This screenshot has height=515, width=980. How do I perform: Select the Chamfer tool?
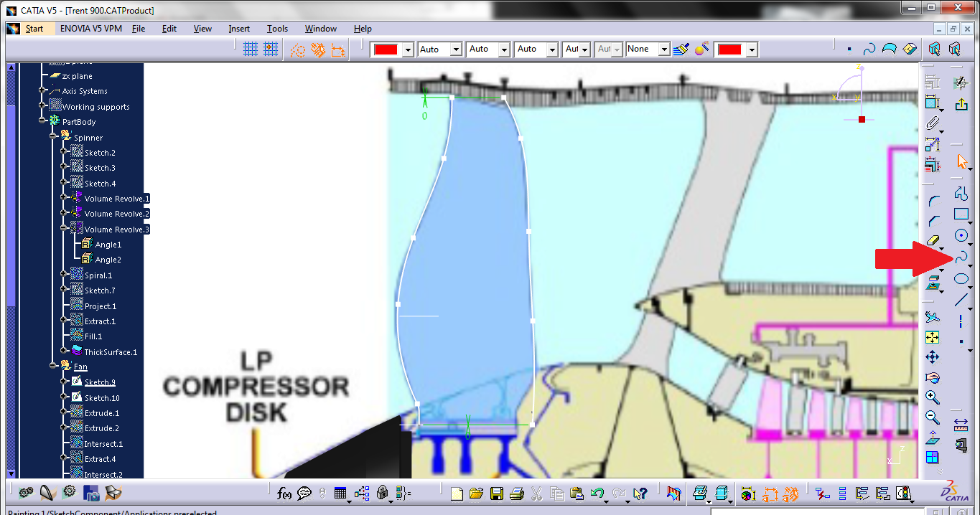pos(933,221)
